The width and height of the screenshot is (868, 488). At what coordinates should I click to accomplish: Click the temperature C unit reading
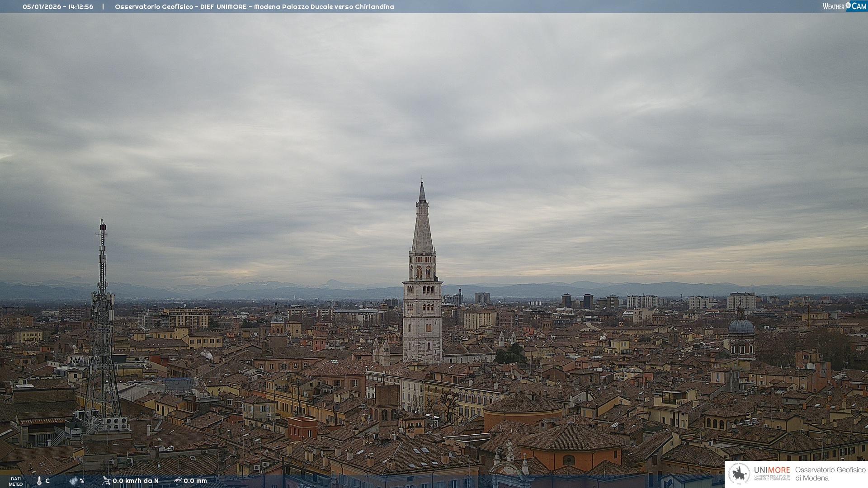click(x=47, y=481)
